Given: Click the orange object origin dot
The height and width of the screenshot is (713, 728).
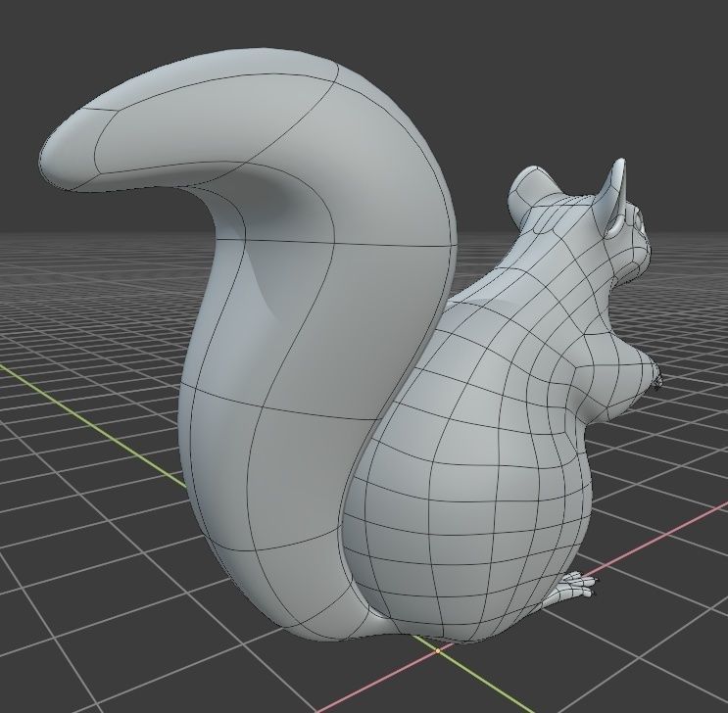Looking at the screenshot, I should tap(437, 651).
